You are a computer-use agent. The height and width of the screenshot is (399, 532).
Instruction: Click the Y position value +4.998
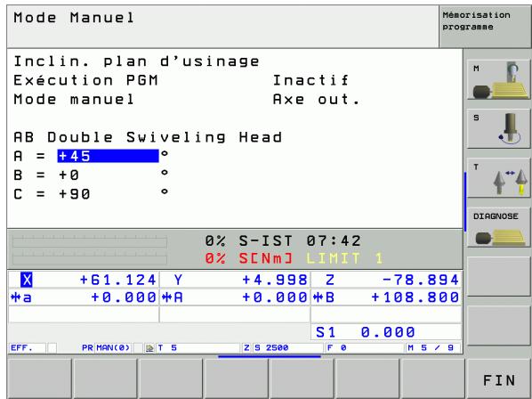(x=275, y=280)
